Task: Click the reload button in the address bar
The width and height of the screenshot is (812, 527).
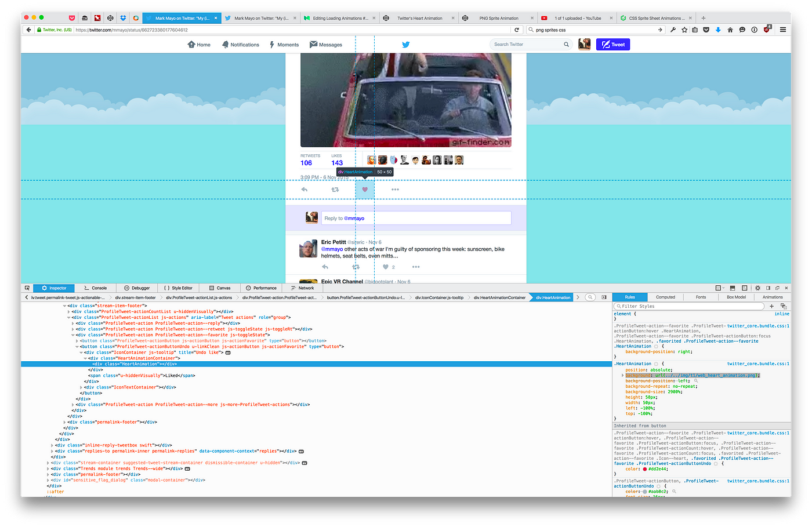Action: [517, 30]
